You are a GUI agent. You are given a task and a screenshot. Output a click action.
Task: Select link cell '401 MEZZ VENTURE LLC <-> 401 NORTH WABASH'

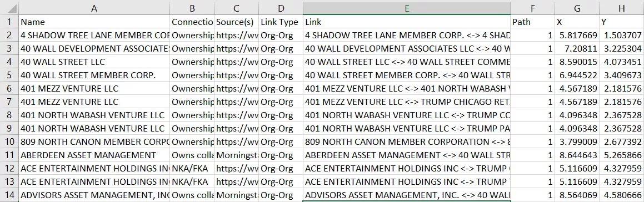[x=407, y=88]
